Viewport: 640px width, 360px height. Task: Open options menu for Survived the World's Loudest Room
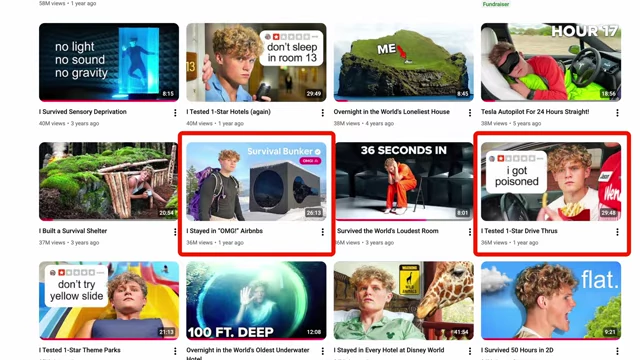tap(470, 232)
